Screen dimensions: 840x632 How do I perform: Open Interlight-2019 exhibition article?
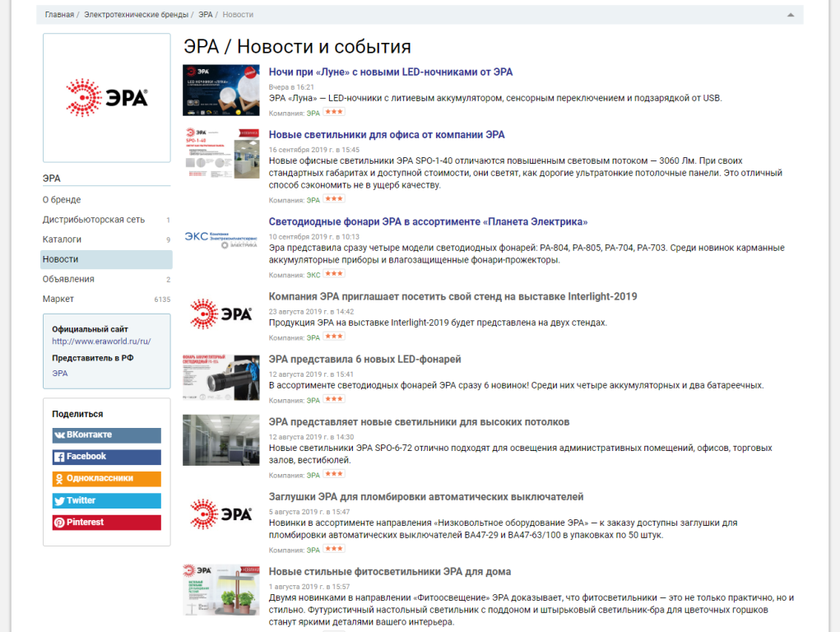click(x=452, y=297)
